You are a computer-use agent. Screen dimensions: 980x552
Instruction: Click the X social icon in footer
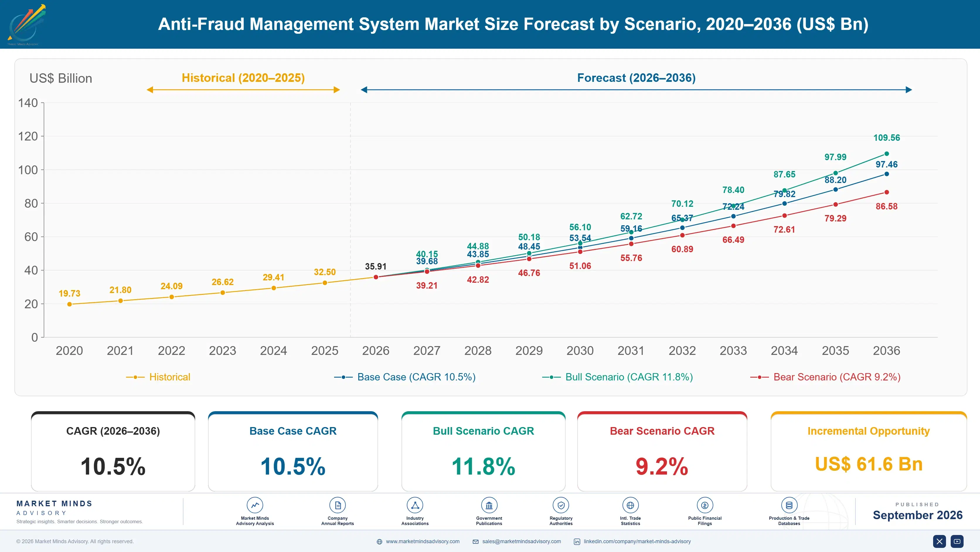pyautogui.click(x=939, y=541)
